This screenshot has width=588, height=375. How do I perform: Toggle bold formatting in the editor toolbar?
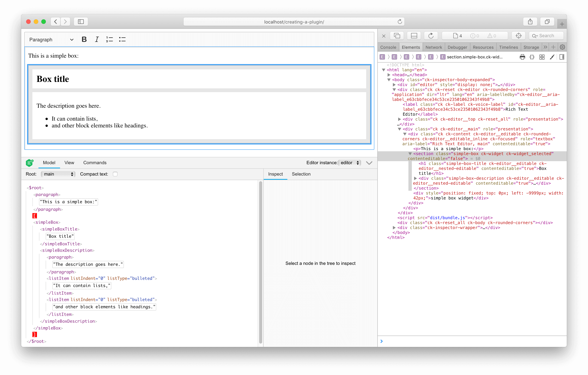click(84, 39)
